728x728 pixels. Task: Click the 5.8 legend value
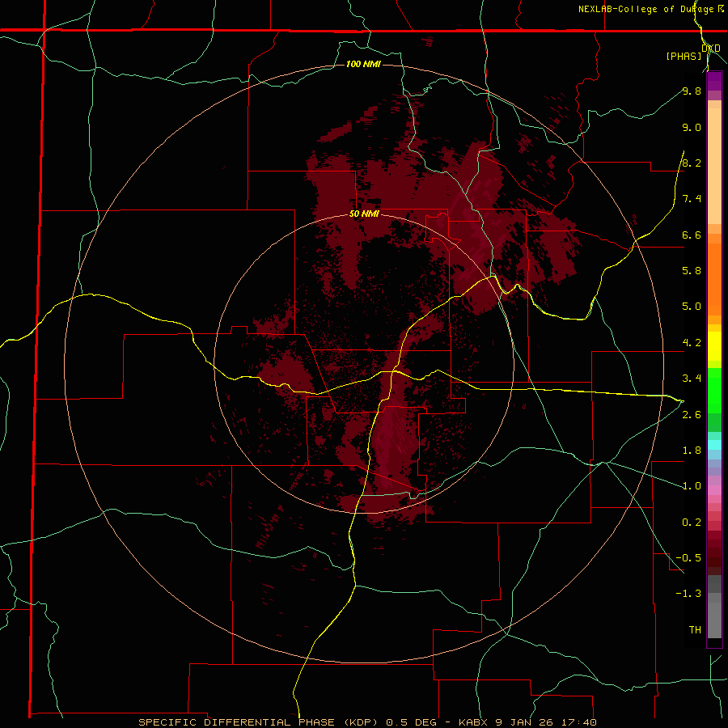coord(692,271)
